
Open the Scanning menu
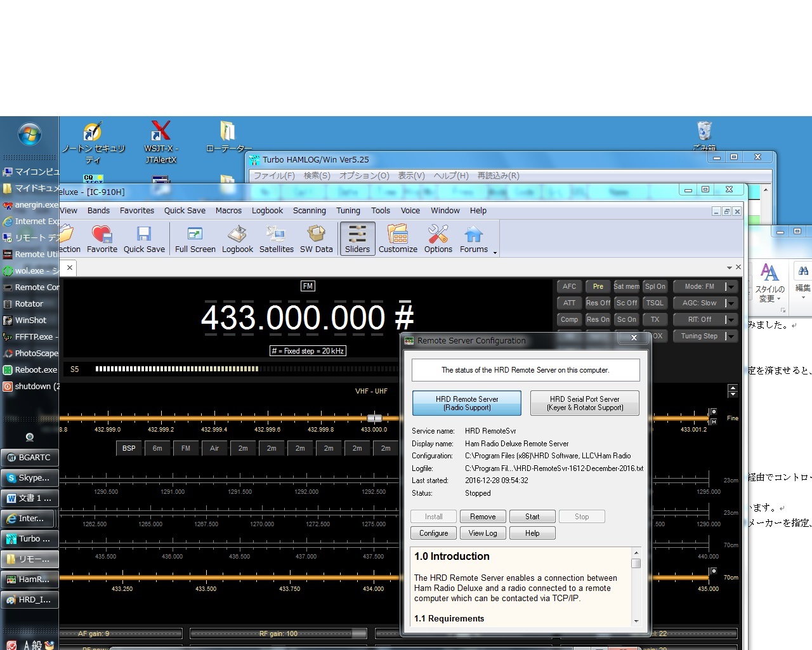[x=309, y=211]
